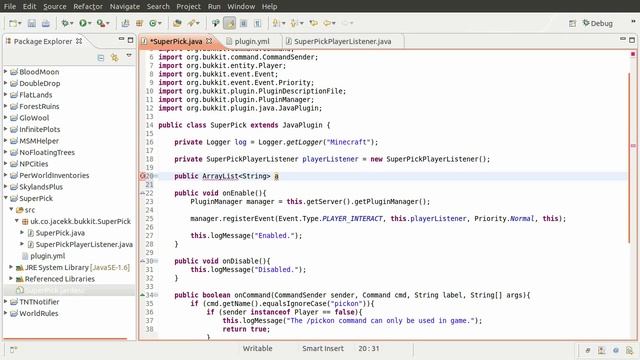Open the Debug button dropdown arrow

point(72,24)
